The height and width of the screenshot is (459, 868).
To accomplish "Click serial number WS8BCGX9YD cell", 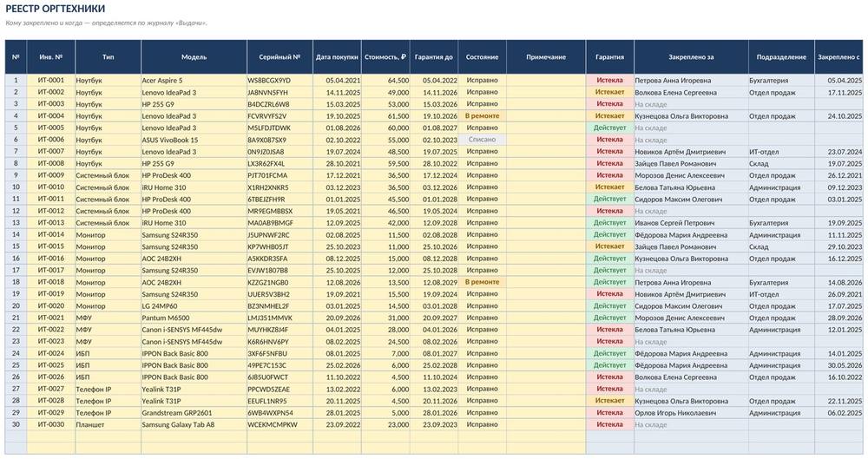I will pyautogui.click(x=279, y=81).
